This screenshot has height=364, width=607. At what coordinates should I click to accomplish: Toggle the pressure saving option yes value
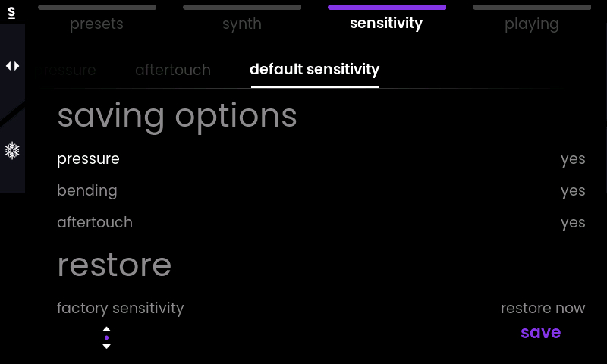point(573,159)
